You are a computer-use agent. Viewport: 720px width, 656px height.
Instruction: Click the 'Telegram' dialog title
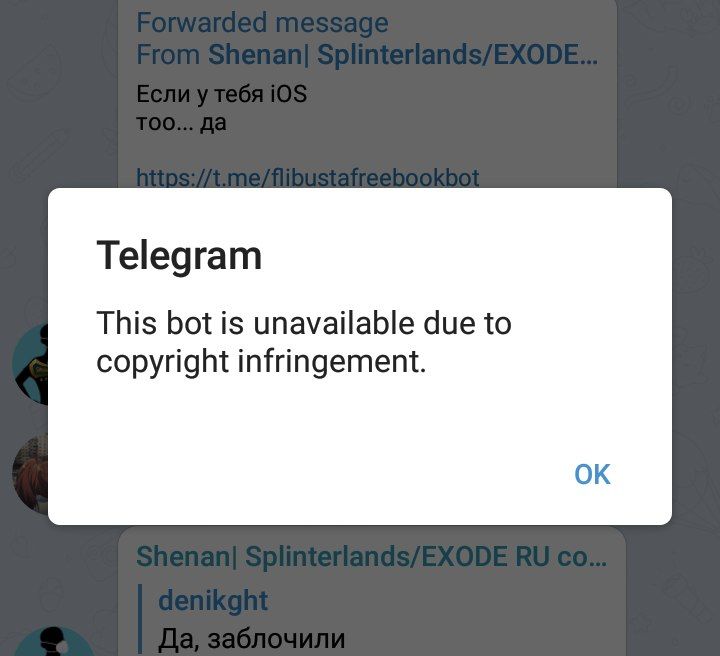coord(179,256)
